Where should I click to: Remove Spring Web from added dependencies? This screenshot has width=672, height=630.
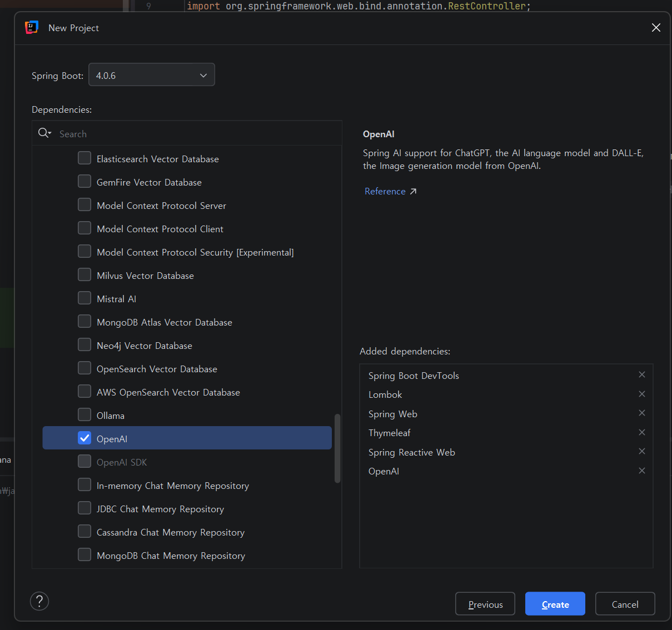642,413
